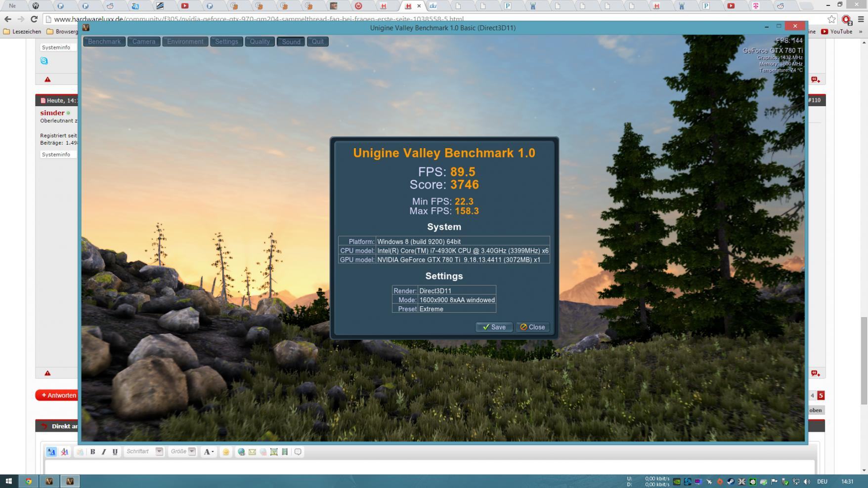This screenshot has width=868, height=488.
Task: Click the quote speech-bubble icon in the editor
Action: [x=298, y=452]
